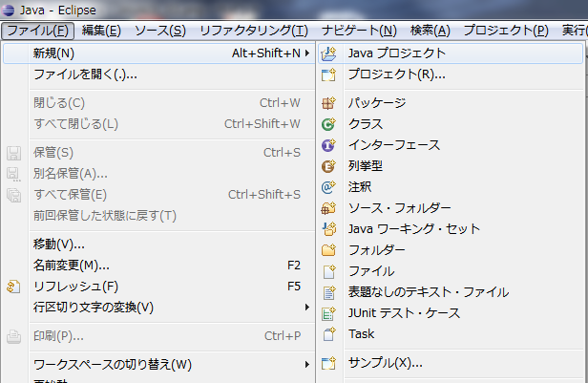Image resolution: width=588 pixels, height=383 pixels.
Task: Click the Java プロジェクト icon in the submenu
Action: [329, 53]
